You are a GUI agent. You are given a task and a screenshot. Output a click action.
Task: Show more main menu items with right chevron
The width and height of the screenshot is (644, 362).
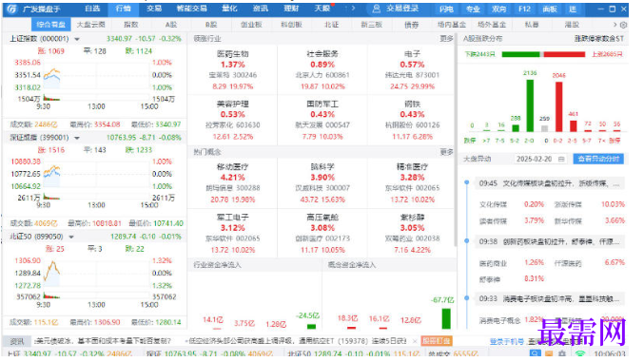tap(353, 9)
